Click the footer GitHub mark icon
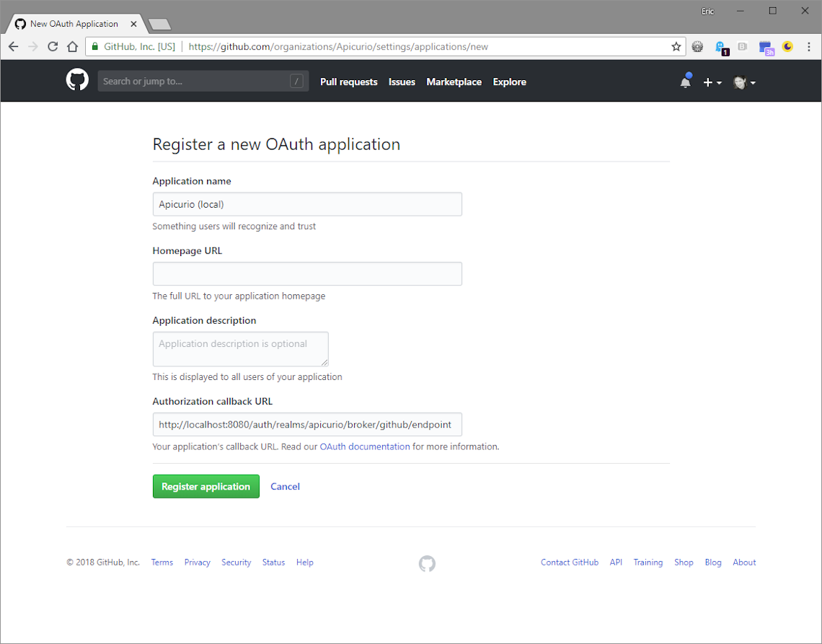The image size is (822, 644). [427, 563]
